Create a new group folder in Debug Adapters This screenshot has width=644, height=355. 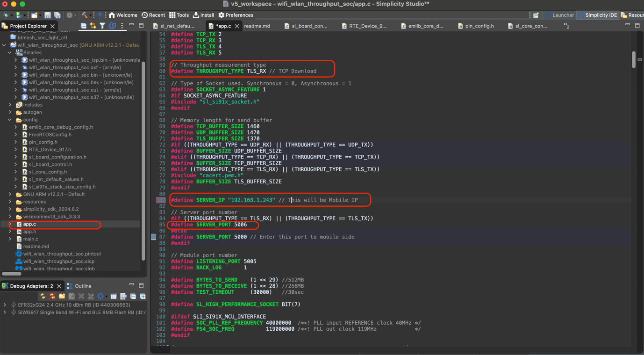click(x=62, y=296)
